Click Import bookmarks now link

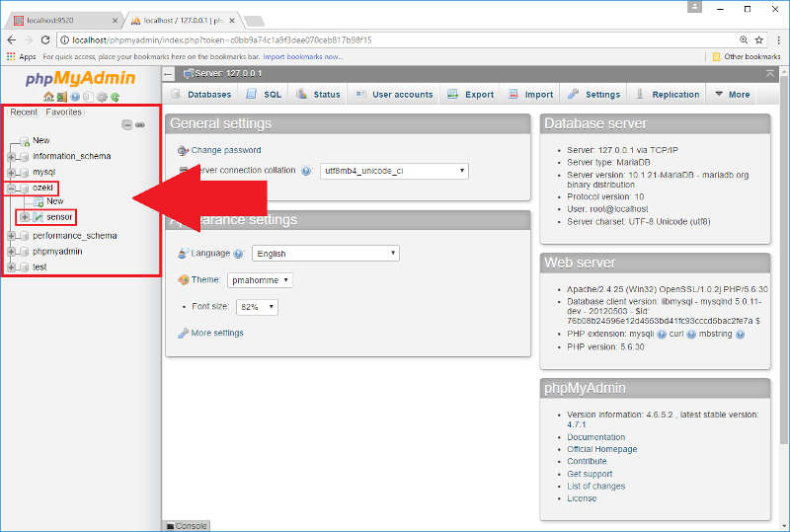pyautogui.click(x=303, y=56)
